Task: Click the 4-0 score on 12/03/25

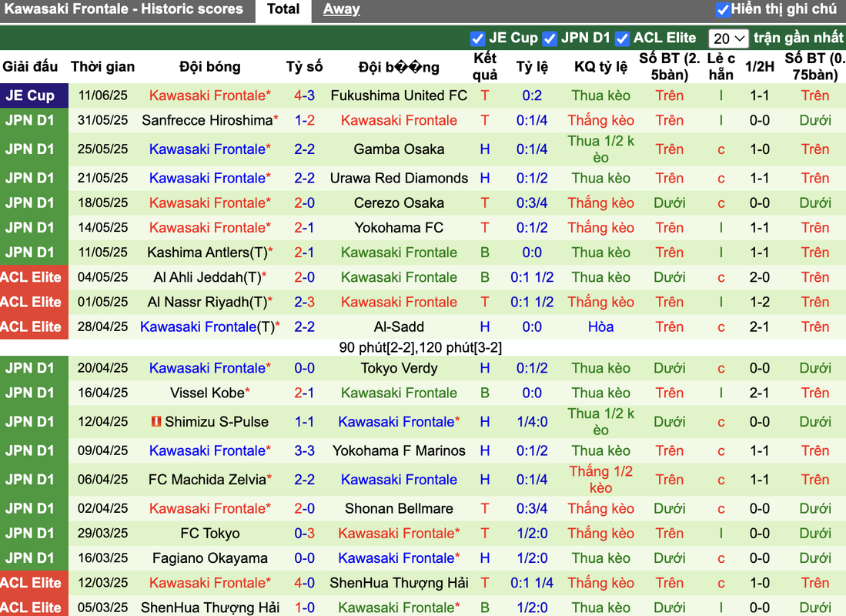Action: (304, 583)
